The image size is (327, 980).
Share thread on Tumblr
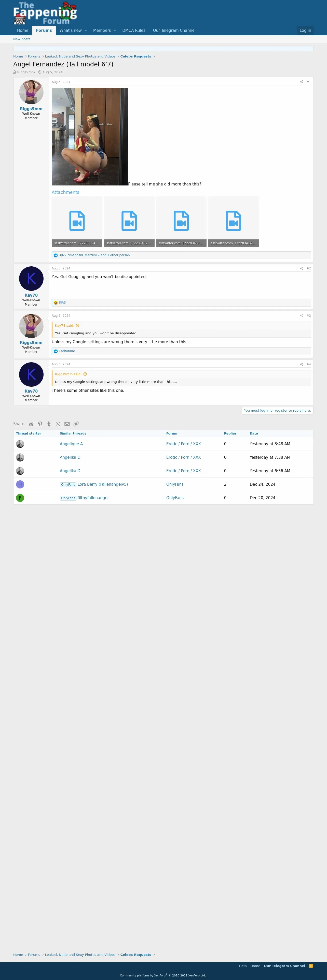pos(49,424)
